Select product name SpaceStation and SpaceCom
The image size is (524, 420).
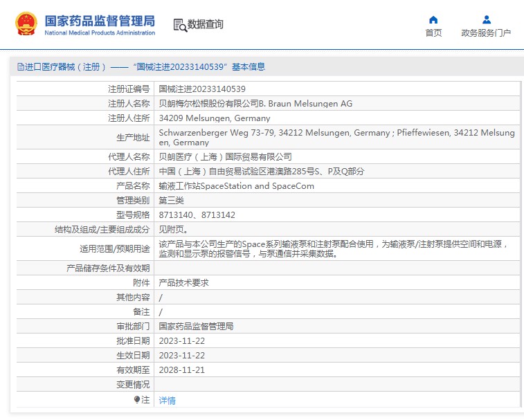pos(237,185)
